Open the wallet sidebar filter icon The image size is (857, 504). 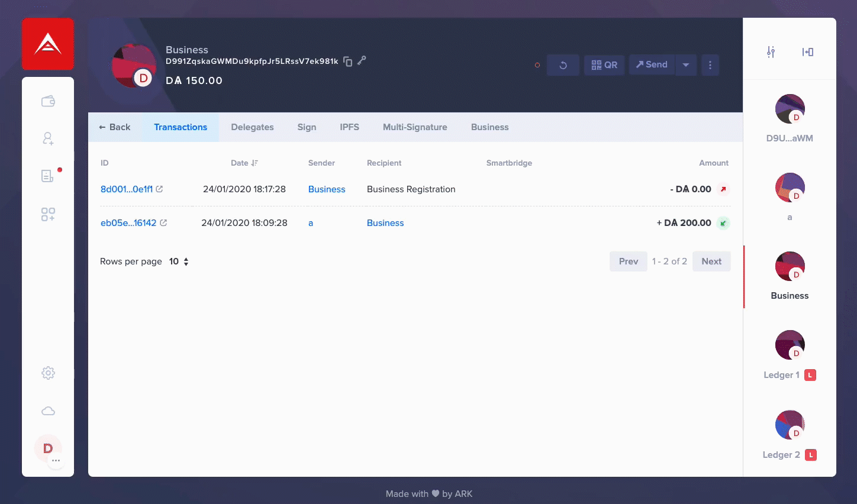(x=771, y=52)
